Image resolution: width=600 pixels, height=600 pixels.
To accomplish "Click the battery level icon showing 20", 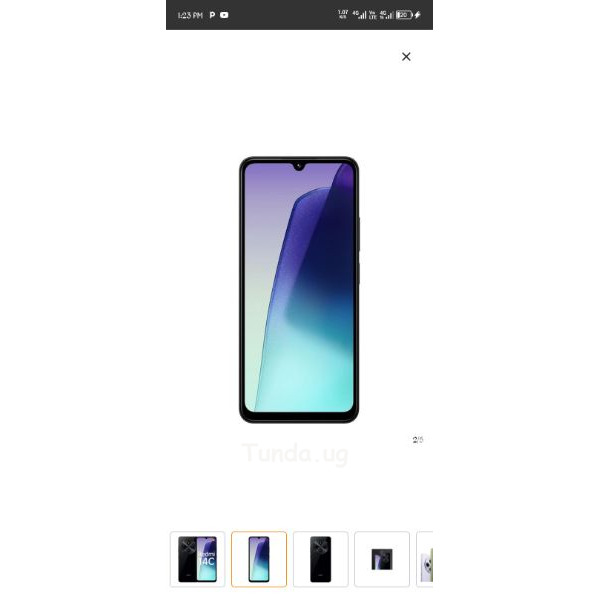I will click(404, 15).
